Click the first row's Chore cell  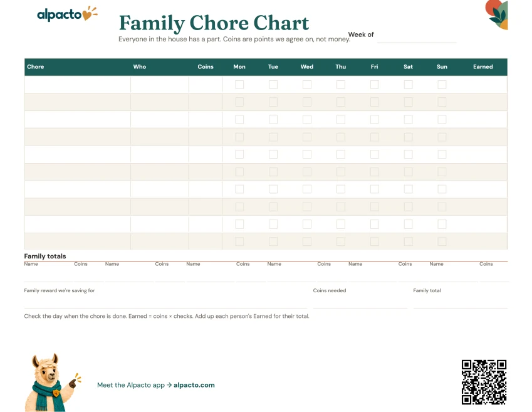pyautogui.click(x=77, y=84)
